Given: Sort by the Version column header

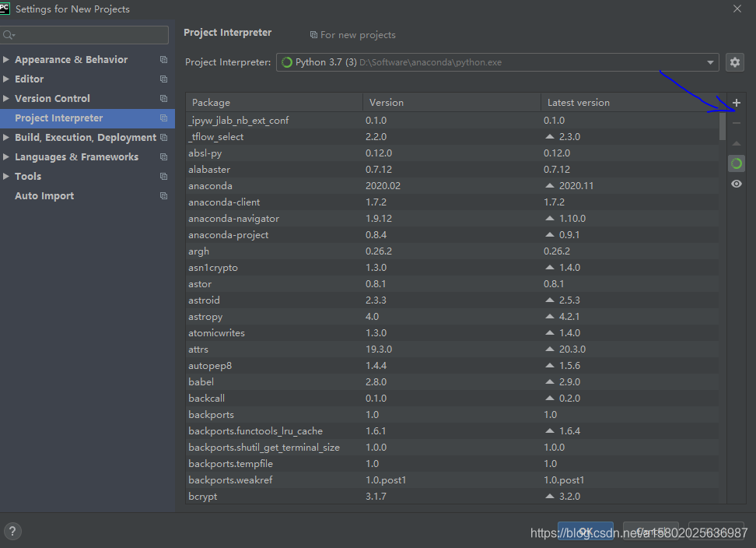Looking at the screenshot, I should [452, 102].
